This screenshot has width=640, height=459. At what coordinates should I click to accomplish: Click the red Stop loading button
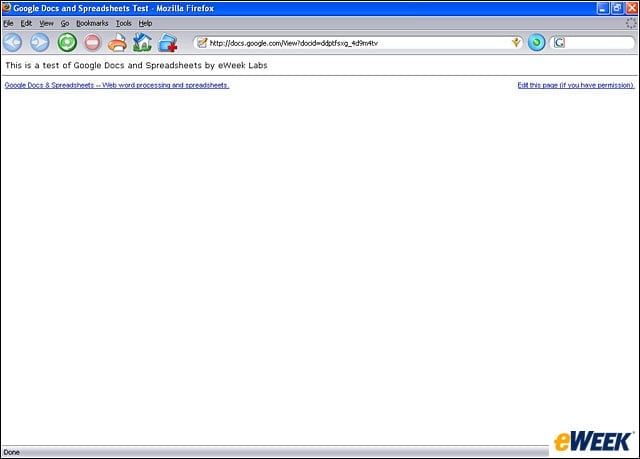[x=93, y=42]
